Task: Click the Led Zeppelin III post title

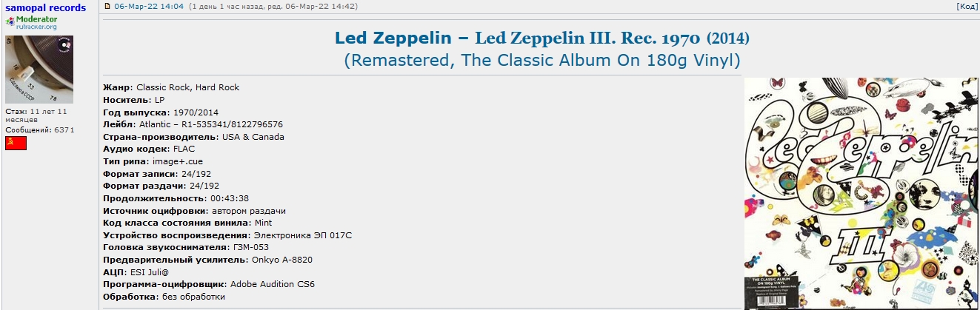Action: point(542,38)
